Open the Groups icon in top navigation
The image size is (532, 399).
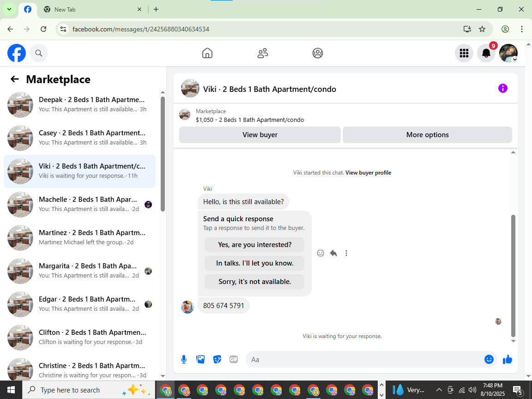point(318,53)
